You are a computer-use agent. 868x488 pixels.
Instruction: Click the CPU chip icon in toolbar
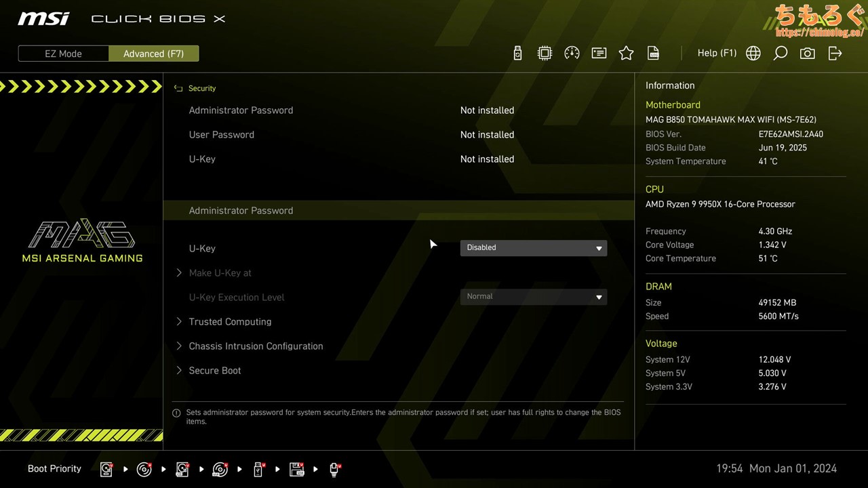(x=545, y=54)
